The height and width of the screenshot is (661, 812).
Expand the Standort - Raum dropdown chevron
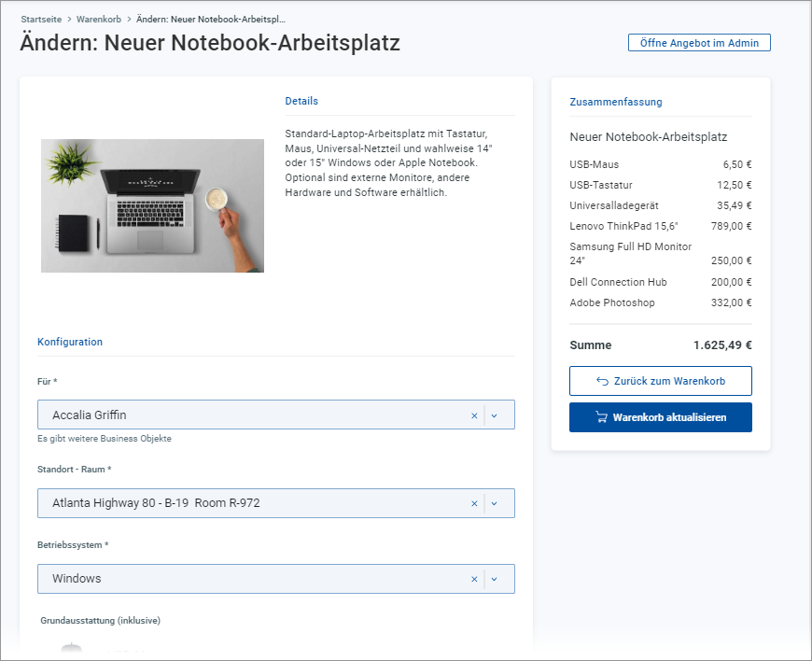495,503
